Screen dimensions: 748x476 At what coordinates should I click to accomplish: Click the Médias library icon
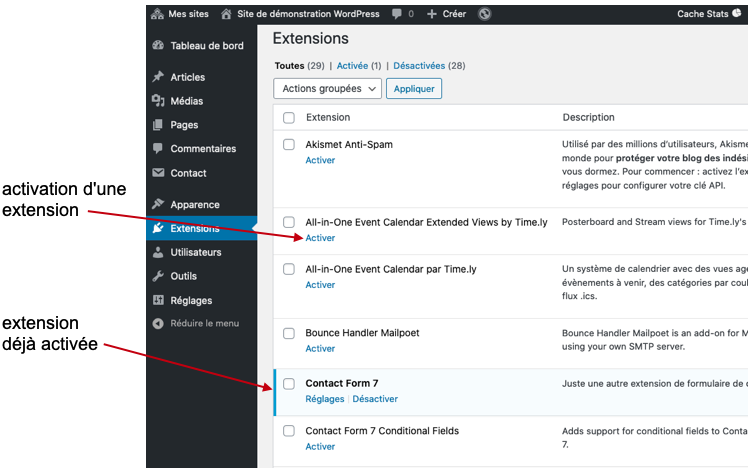click(x=158, y=101)
